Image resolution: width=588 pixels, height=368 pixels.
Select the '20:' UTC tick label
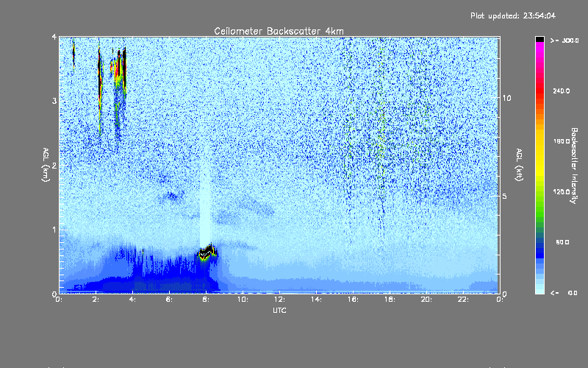point(426,300)
